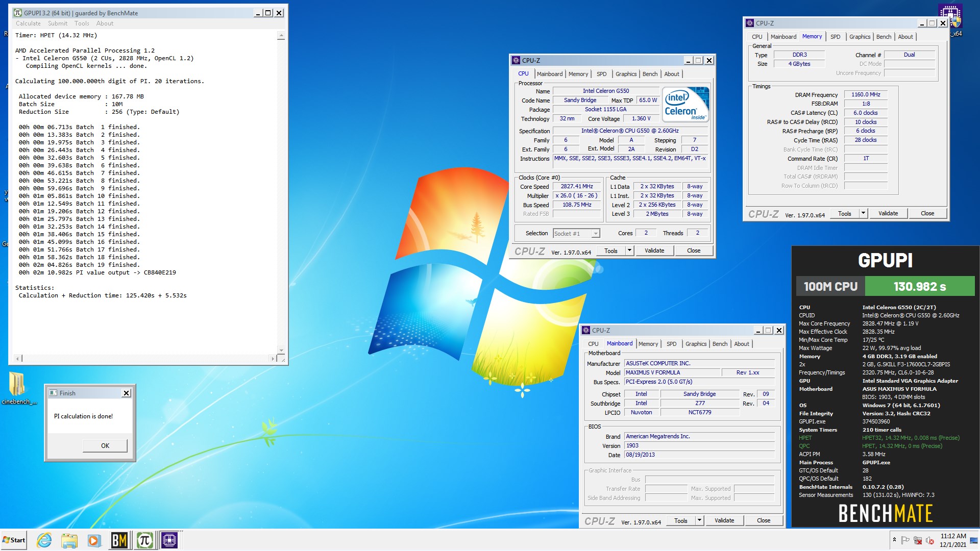The height and width of the screenshot is (551, 980).
Task: Expand Tools dropdown arrow in CPU tab window
Action: [629, 251]
